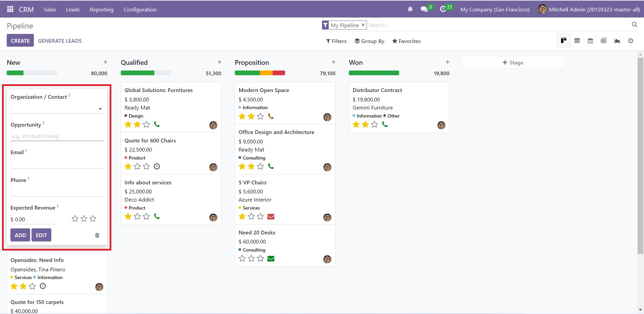Set third priority star on Modern Open Space
Image resolution: width=644 pixels, height=314 pixels.
coord(260,116)
